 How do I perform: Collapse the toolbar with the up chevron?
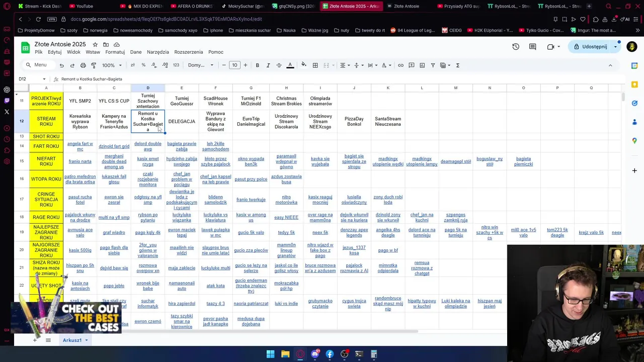[610, 65]
